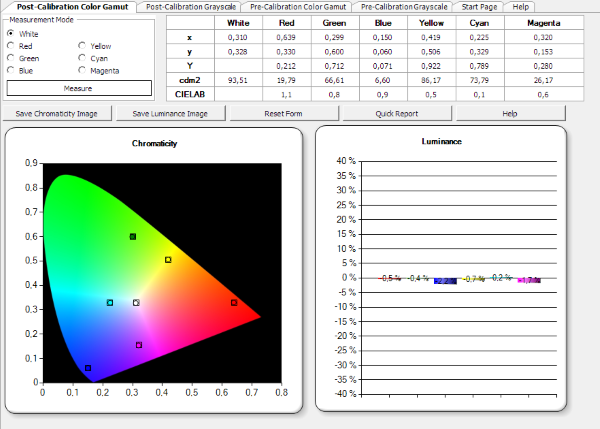
Task: Open the Quick Report
Action: [397, 114]
